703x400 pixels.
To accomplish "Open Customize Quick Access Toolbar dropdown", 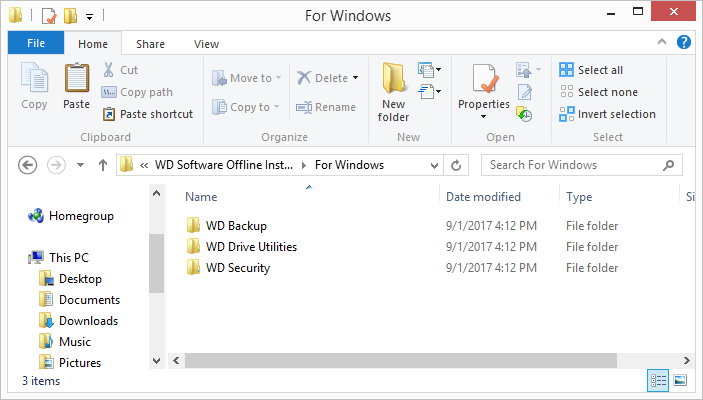I will point(90,17).
